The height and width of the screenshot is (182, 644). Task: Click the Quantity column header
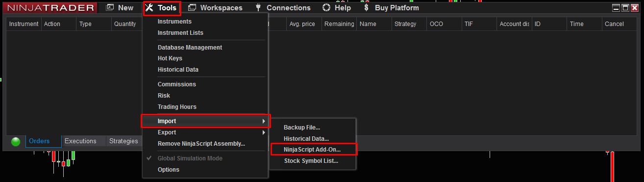click(127, 24)
